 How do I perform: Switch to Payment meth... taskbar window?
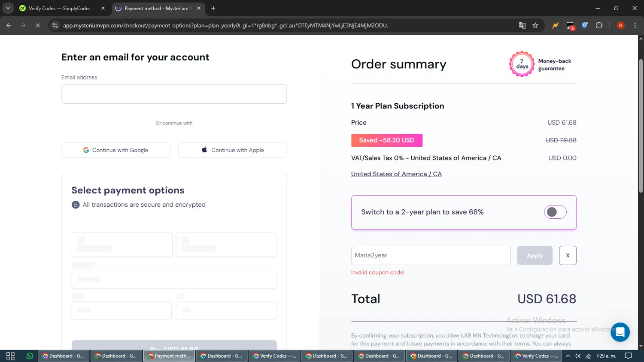[x=169, y=356]
